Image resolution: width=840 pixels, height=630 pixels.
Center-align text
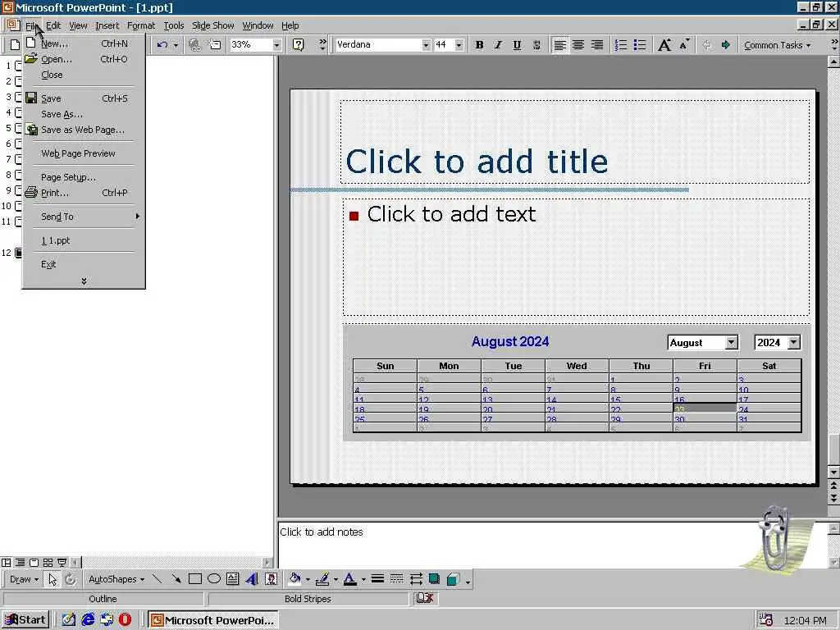point(578,45)
